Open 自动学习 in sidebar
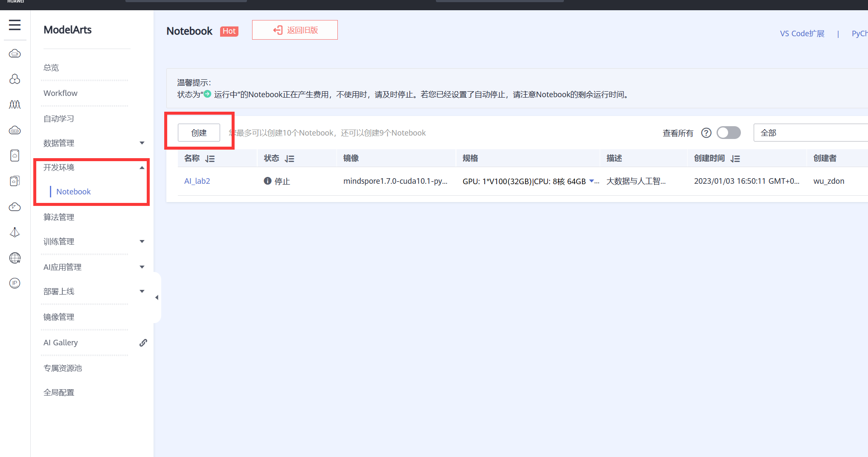 [59, 119]
